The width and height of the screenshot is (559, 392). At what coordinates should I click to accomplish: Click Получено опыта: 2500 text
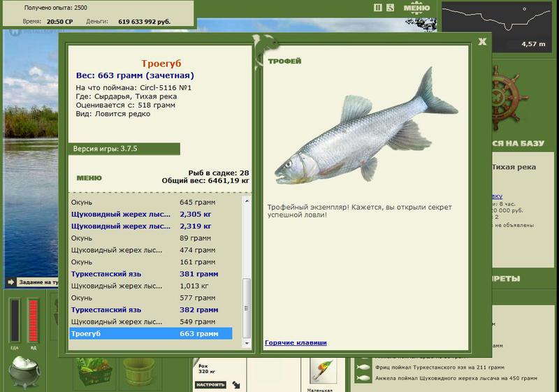56,8
